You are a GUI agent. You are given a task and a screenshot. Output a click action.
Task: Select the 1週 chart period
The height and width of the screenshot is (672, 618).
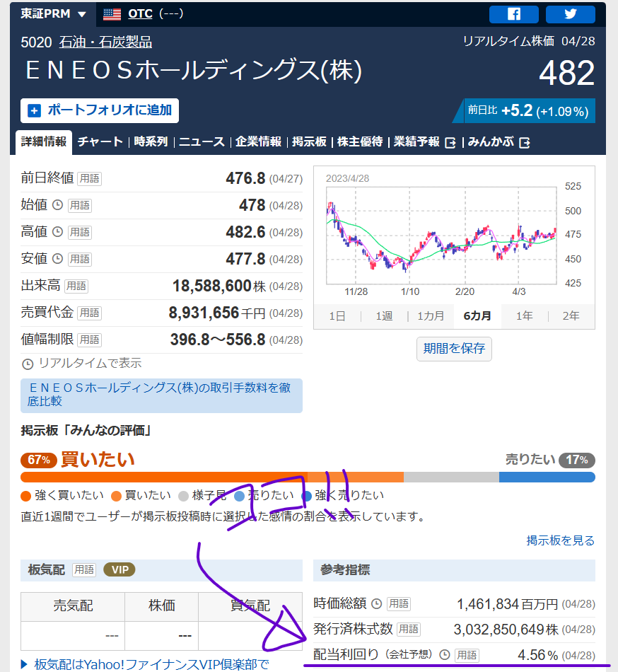pos(384,316)
